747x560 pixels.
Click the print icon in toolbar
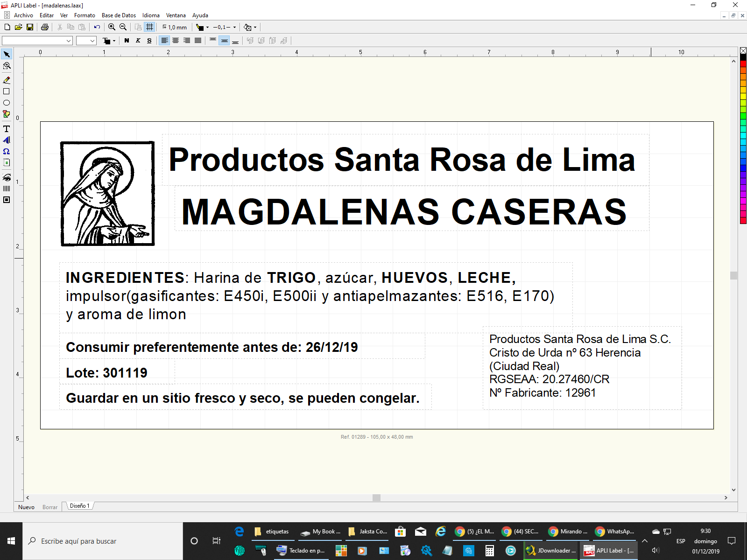point(45,27)
